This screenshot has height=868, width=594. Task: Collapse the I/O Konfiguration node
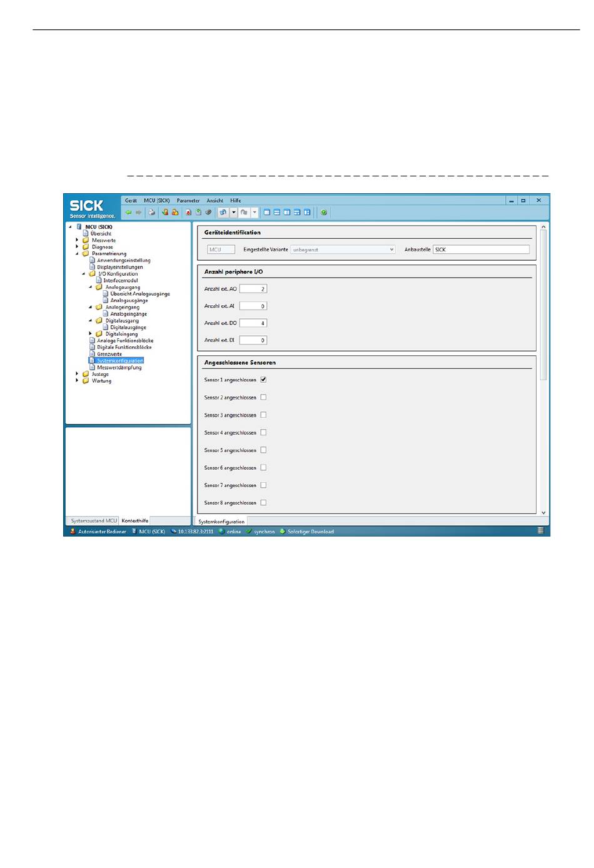coord(84,274)
